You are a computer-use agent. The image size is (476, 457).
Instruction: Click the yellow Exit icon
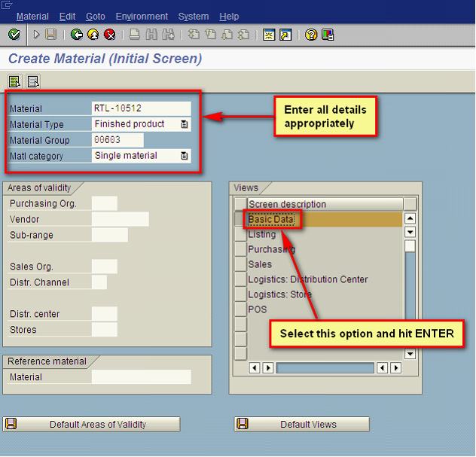click(x=93, y=35)
